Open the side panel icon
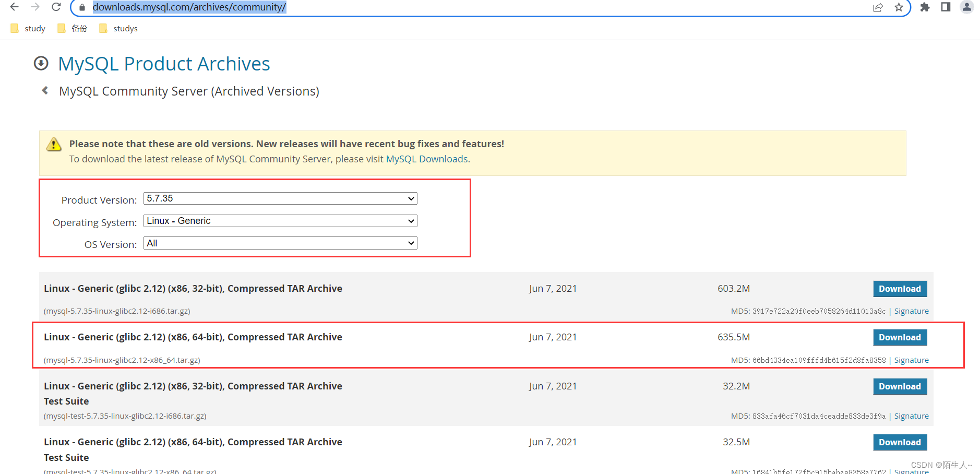This screenshot has width=980, height=474. pyautogui.click(x=946, y=7)
